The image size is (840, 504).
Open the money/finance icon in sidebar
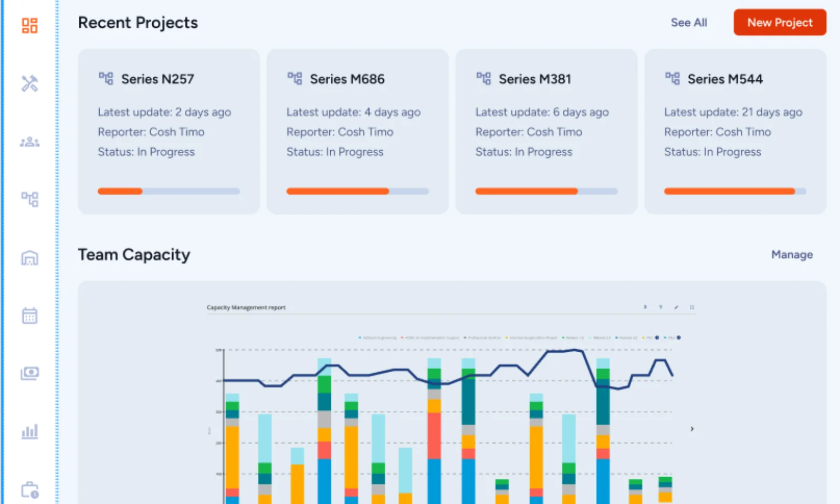[29, 373]
